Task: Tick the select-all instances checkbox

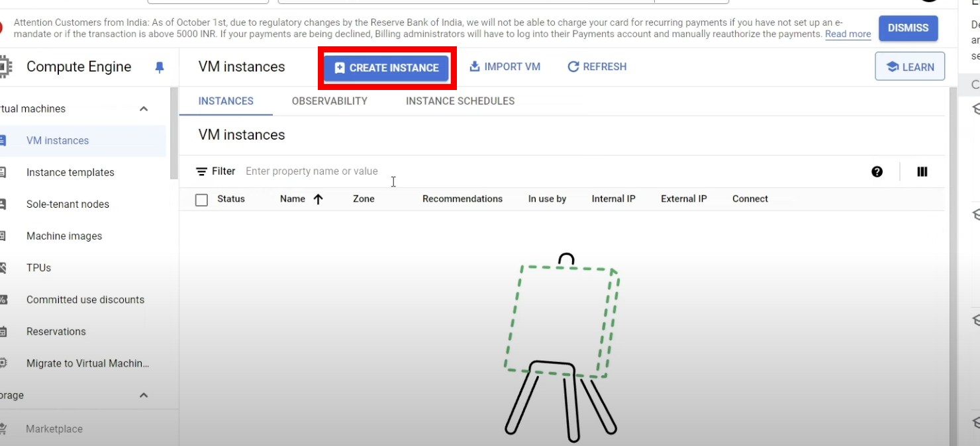Action: 202,200
